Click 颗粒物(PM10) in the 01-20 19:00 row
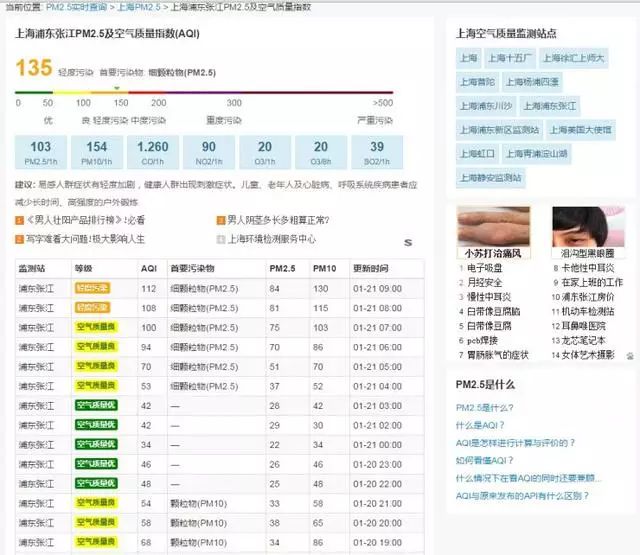The image size is (640, 555). 198,543
